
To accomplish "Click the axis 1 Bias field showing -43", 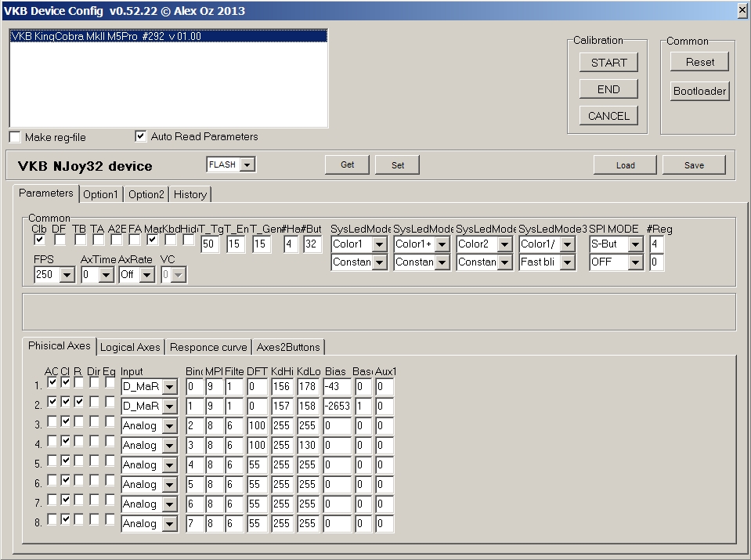I will (336, 386).
